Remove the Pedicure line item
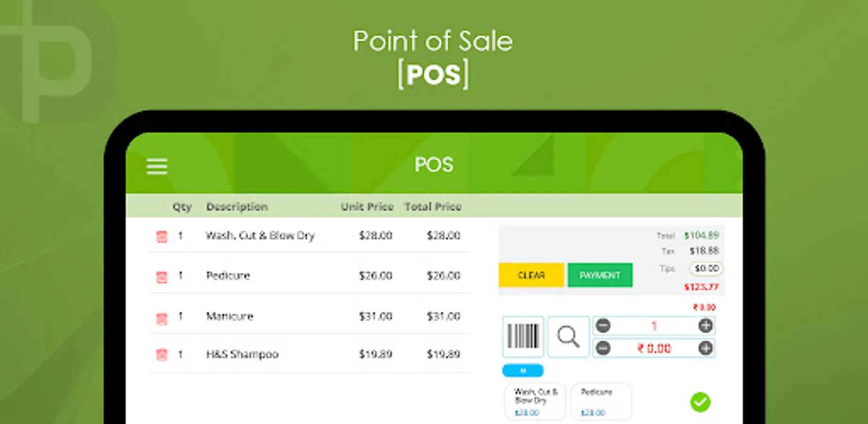This screenshot has width=868, height=424. (162, 277)
